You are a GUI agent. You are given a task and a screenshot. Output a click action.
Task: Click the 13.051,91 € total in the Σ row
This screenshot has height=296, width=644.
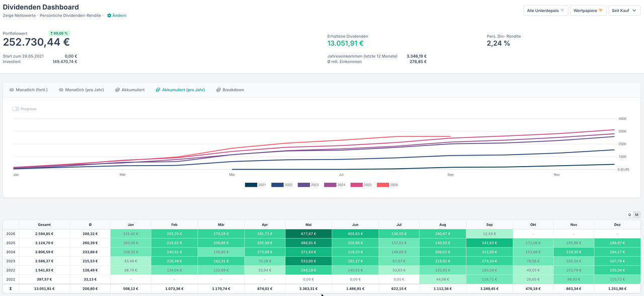pyautogui.click(x=44, y=288)
